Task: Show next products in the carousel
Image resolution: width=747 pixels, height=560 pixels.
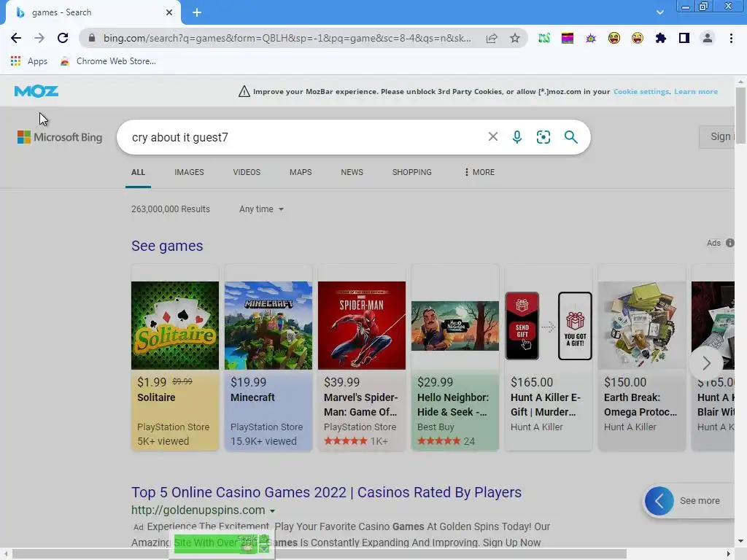Action: pyautogui.click(x=706, y=363)
